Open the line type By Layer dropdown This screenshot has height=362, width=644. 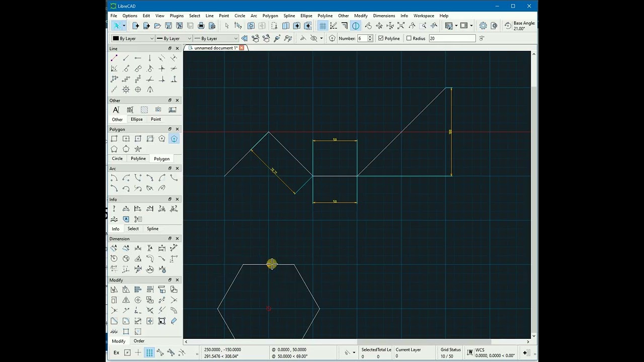coord(216,38)
